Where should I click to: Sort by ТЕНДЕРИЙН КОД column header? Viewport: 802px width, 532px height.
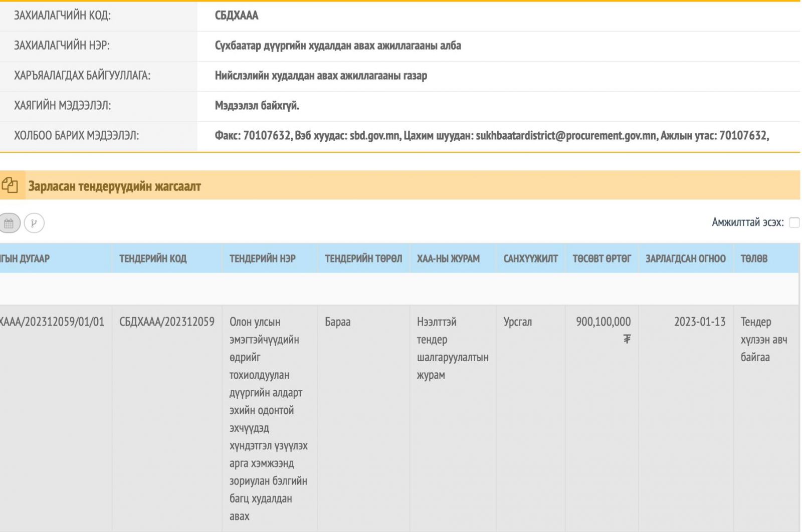pos(153,258)
